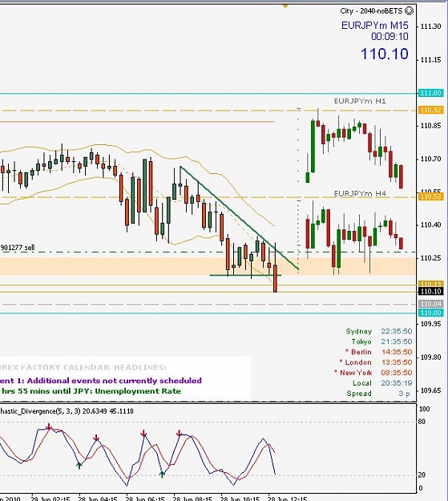Click the Stochastic_Divergence(5, 3, 3) indicator label
The width and height of the screenshot is (448, 501).
tap(67, 411)
